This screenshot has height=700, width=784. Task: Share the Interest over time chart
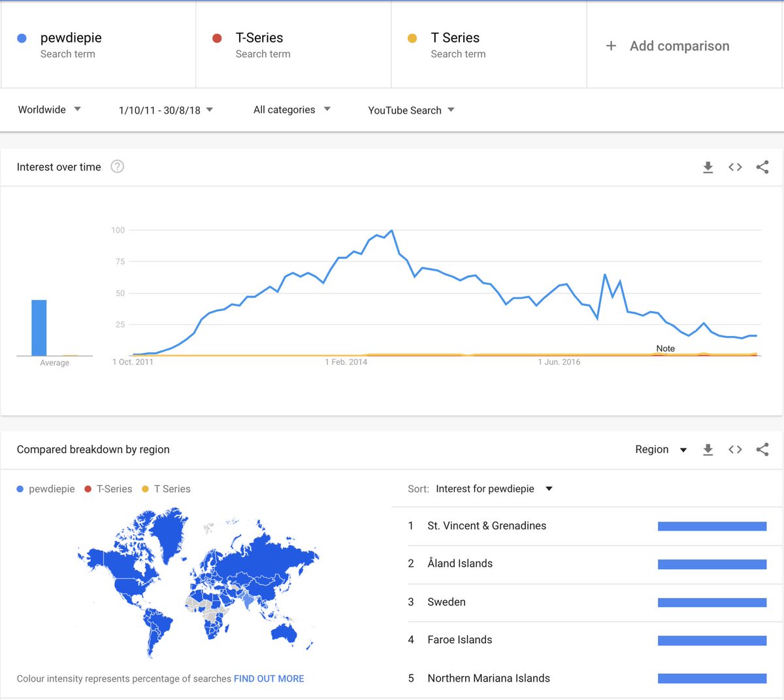click(762, 167)
